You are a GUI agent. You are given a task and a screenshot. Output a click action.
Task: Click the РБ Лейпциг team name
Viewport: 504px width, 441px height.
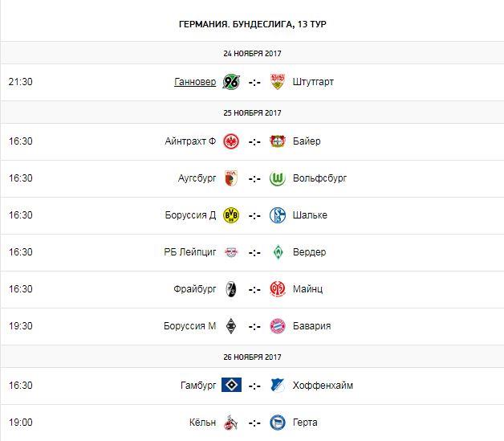[x=189, y=252]
